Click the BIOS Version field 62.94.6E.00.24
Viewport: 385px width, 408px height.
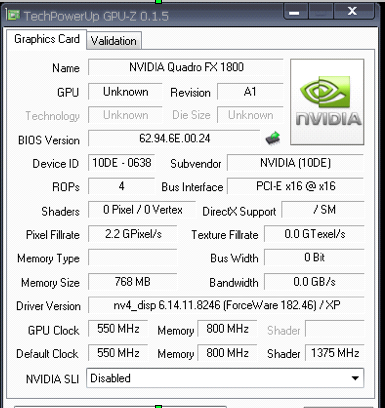174,138
